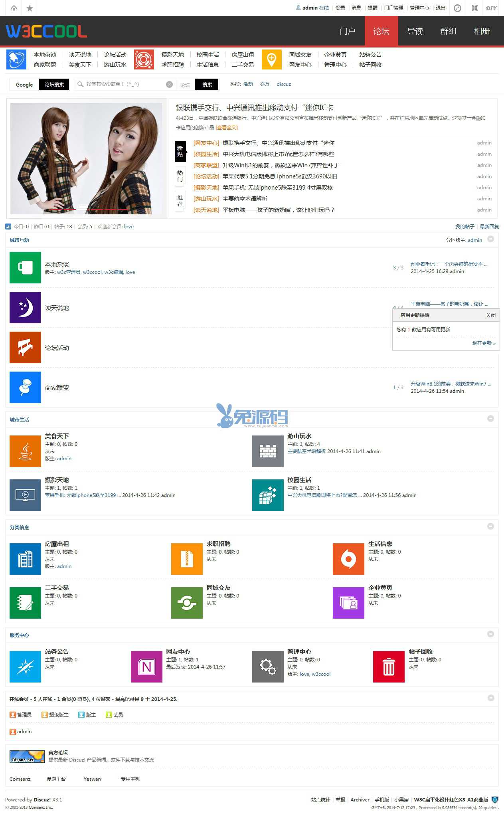
Task: Open the 谈天说地 moon forum icon
Action: tap(25, 307)
